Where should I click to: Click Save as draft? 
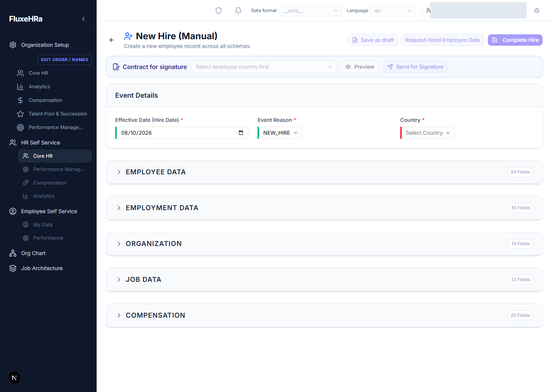pyautogui.click(x=373, y=40)
